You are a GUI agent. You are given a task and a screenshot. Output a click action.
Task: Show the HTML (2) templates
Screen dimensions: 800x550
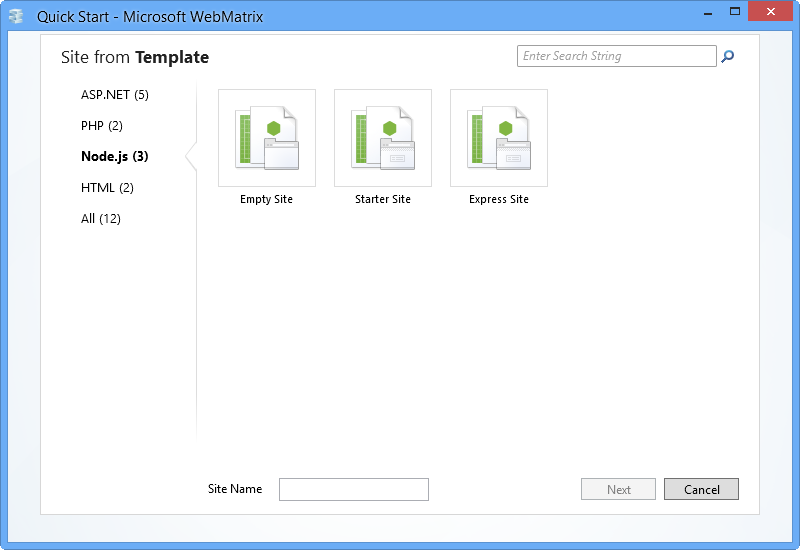[107, 188]
